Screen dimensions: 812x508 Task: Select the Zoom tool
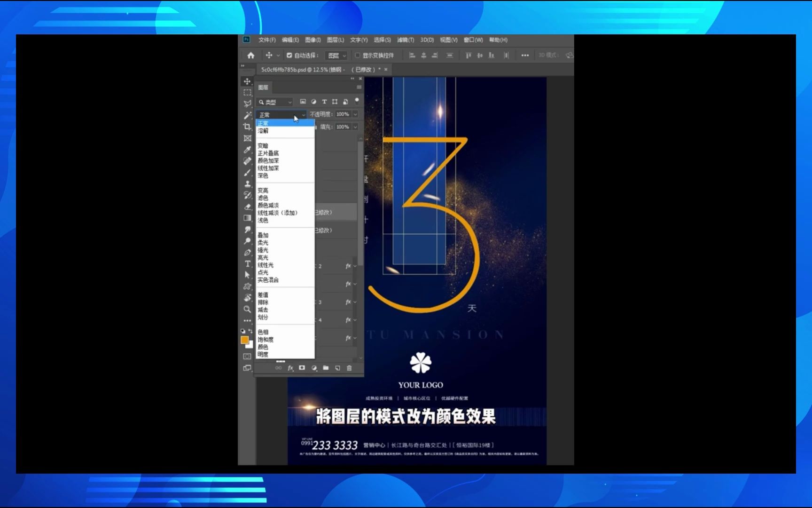pos(247,309)
